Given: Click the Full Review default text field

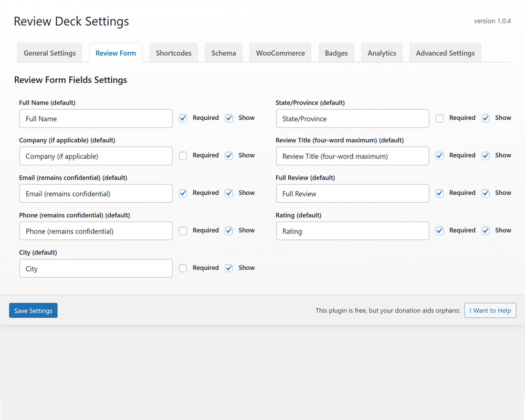Looking at the screenshot, I should click(352, 193).
